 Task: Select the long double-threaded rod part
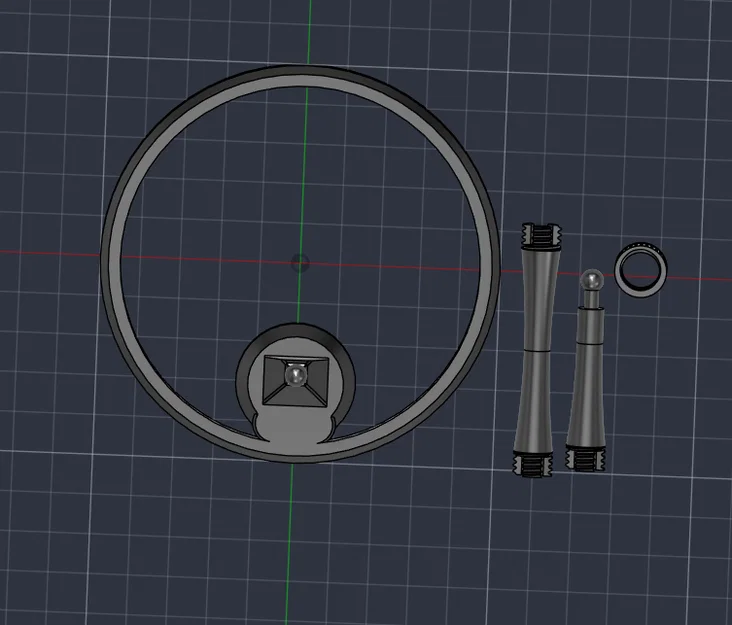[537, 350]
